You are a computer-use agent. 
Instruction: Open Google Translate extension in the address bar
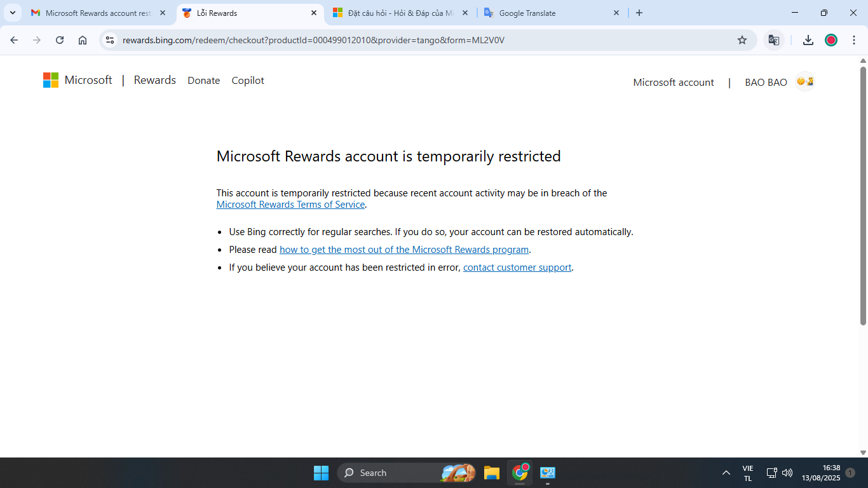tap(774, 39)
